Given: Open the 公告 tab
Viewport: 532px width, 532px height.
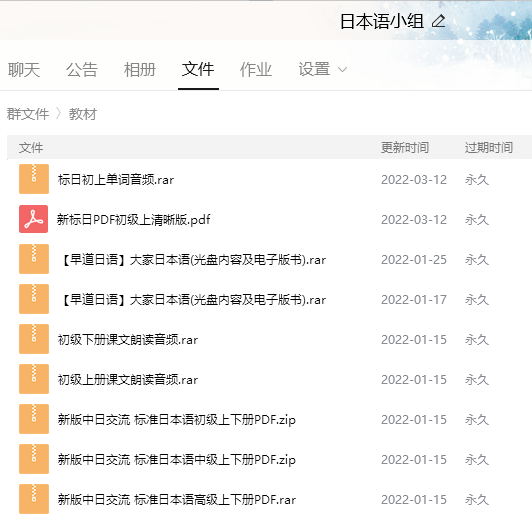Looking at the screenshot, I should (82, 70).
